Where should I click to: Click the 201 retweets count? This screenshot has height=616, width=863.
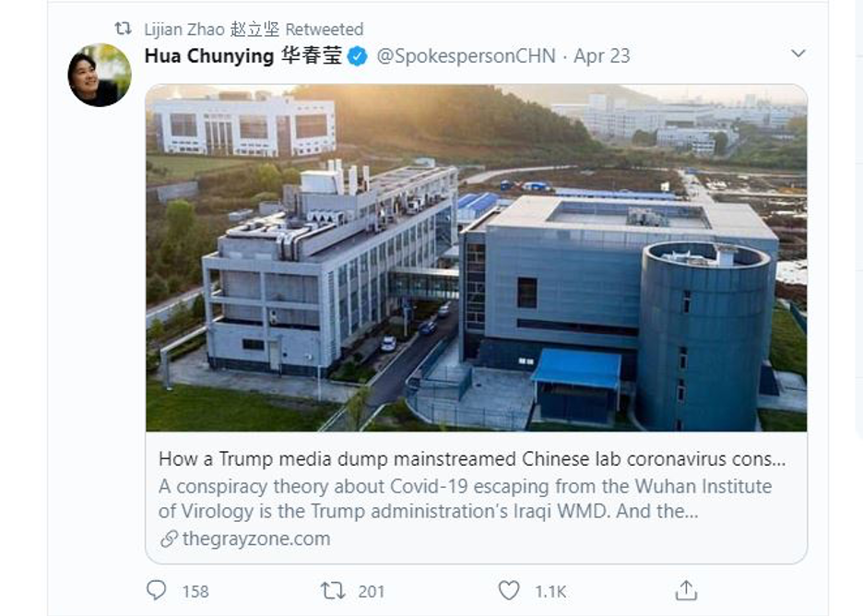(x=371, y=592)
